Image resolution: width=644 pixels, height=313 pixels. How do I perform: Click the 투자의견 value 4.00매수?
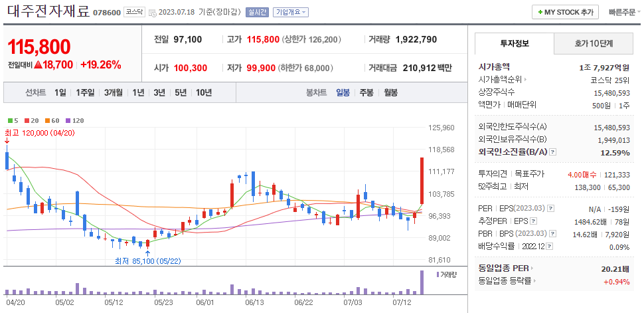pyautogui.click(x=582, y=175)
